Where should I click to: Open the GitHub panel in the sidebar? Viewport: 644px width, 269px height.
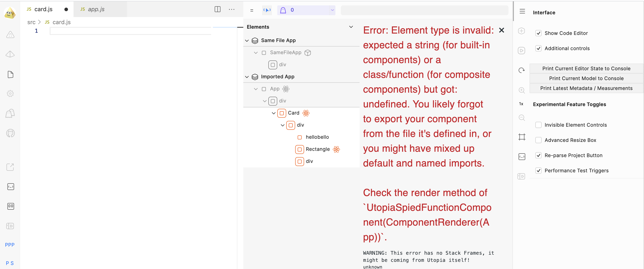click(10, 133)
